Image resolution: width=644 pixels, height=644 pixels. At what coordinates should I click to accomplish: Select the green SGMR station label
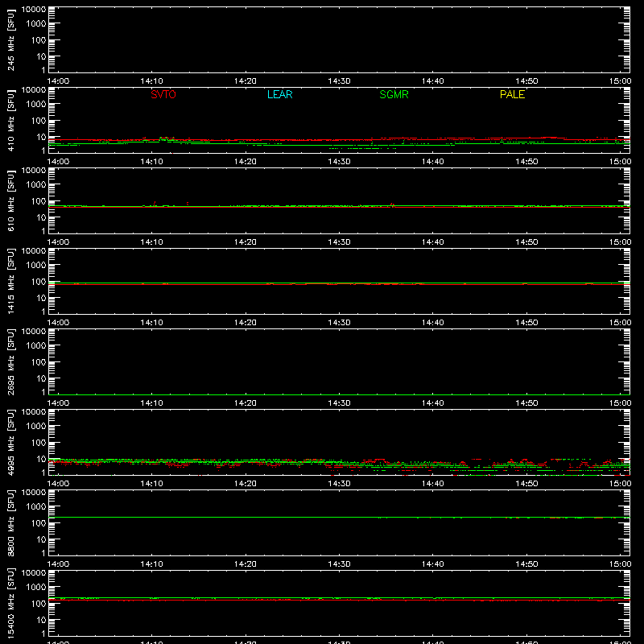(394, 94)
